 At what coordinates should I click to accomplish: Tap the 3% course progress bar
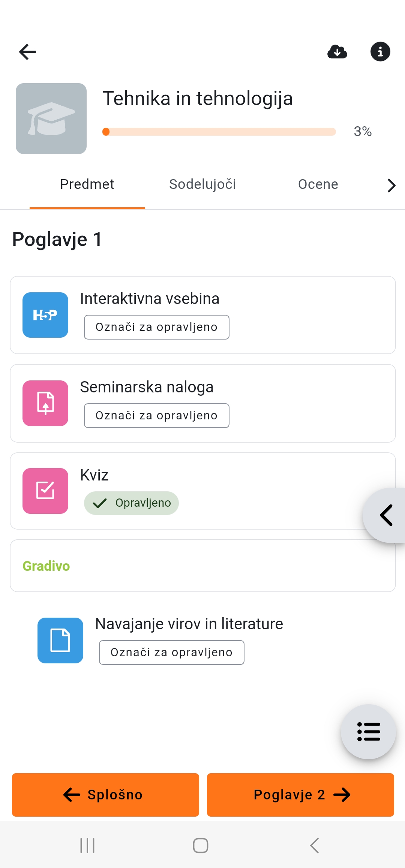tap(219, 132)
